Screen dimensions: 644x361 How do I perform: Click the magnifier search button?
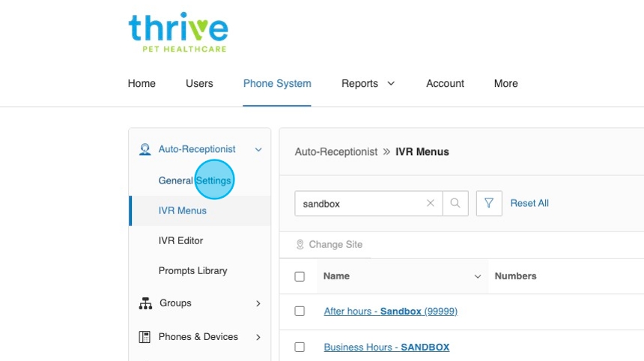point(455,203)
